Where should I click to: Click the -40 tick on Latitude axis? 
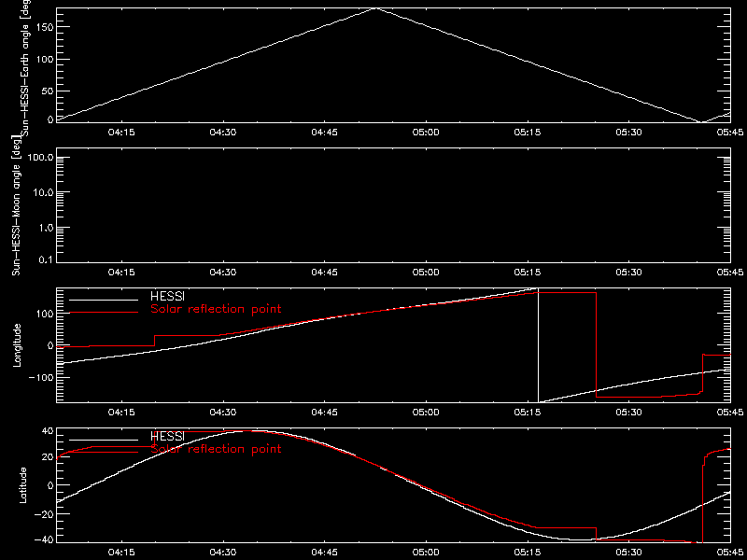(44, 539)
